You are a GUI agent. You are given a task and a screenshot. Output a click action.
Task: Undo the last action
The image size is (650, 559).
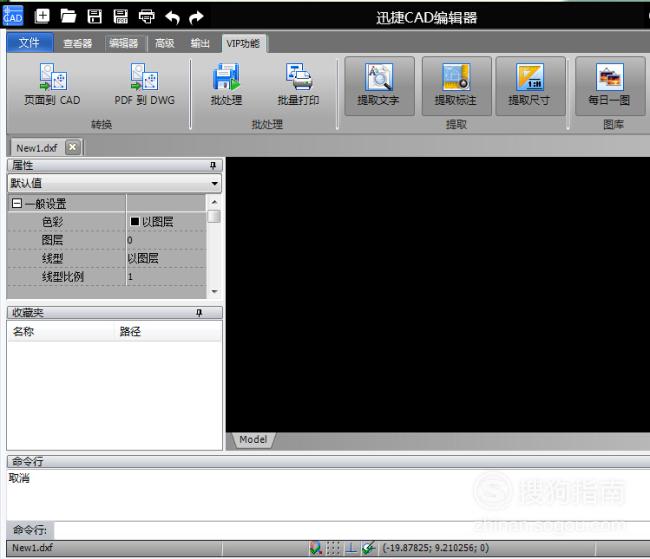click(172, 17)
